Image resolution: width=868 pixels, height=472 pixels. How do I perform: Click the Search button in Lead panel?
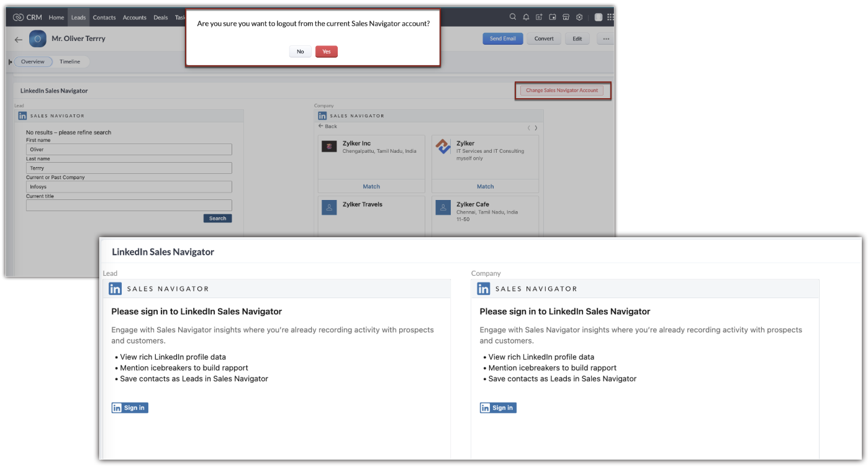[x=217, y=219]
